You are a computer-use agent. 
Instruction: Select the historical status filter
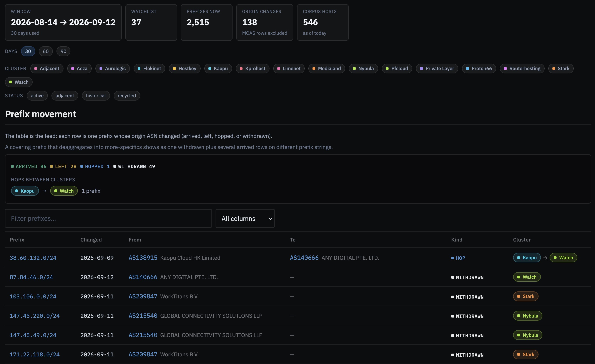click(x=96, y=96)
